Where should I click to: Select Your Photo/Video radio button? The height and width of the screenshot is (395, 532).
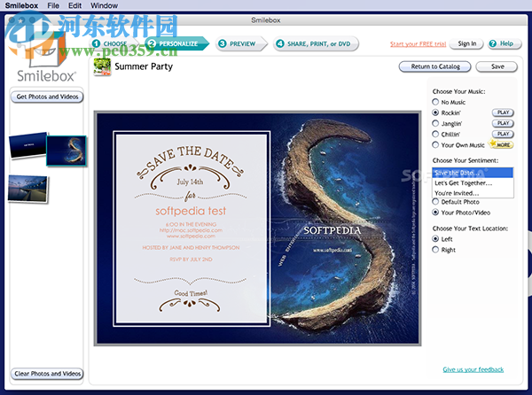pos(435,213)
